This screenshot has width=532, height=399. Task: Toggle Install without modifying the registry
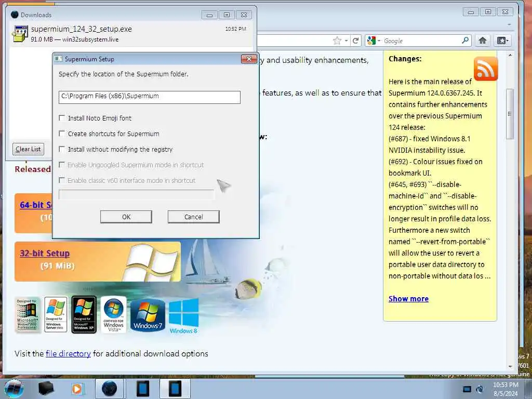point(62,149)
